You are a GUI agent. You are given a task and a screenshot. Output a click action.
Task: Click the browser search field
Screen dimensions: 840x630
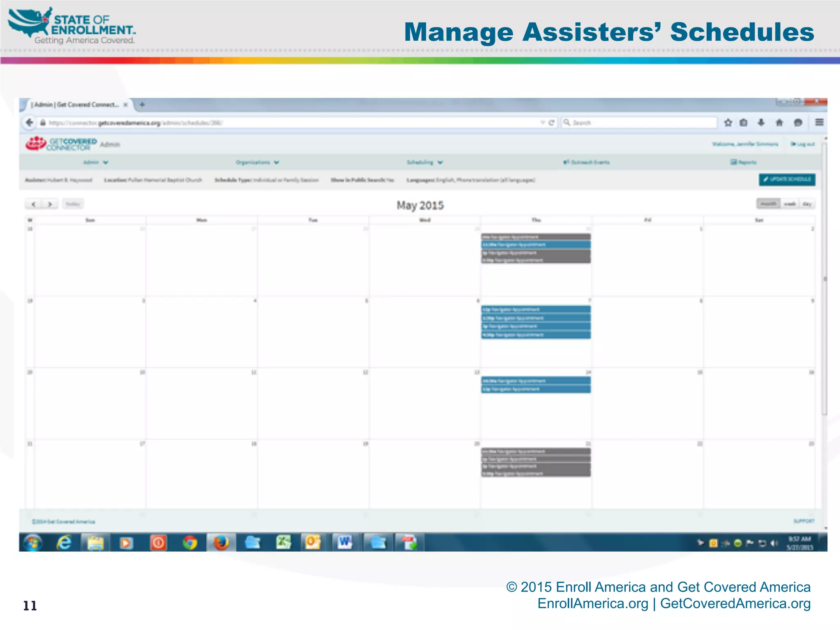point(639,123)
